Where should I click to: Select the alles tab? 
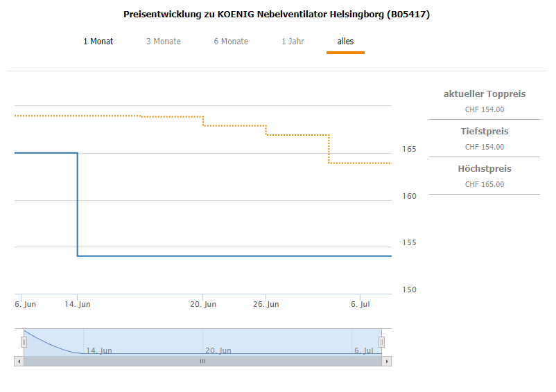(x=345, y=42)
